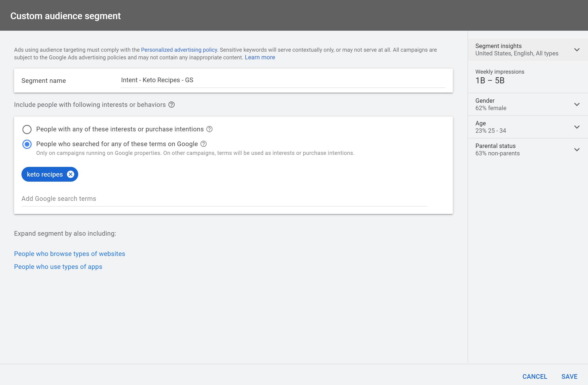Open People who browse types of websites
Image resolution: width=588 pixels, height=385 pixels.
click(x=69, y=254)
